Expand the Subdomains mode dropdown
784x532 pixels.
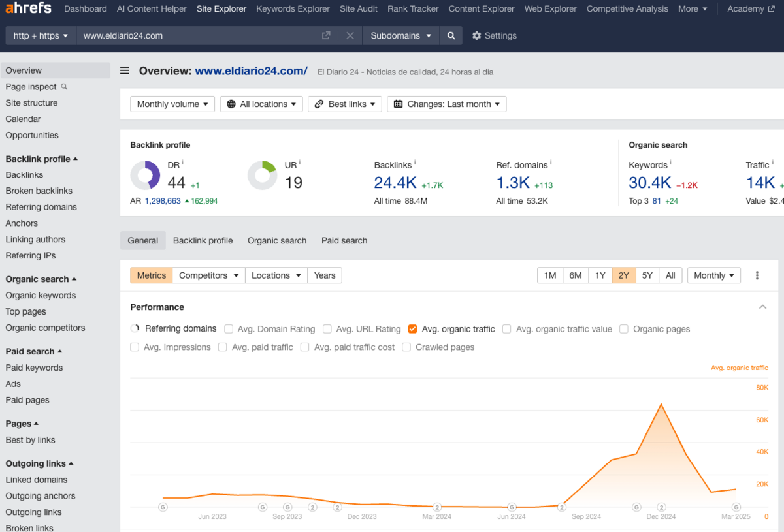click(x=400, y=36)
